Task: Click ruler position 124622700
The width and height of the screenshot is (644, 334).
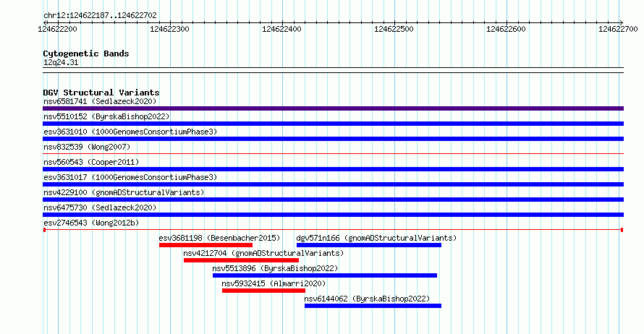Action: pos(618,29)
